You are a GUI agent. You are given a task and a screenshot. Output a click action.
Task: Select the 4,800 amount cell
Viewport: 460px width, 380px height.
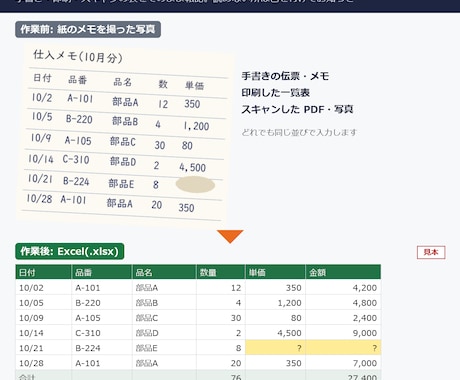click(x=343, y=303)
